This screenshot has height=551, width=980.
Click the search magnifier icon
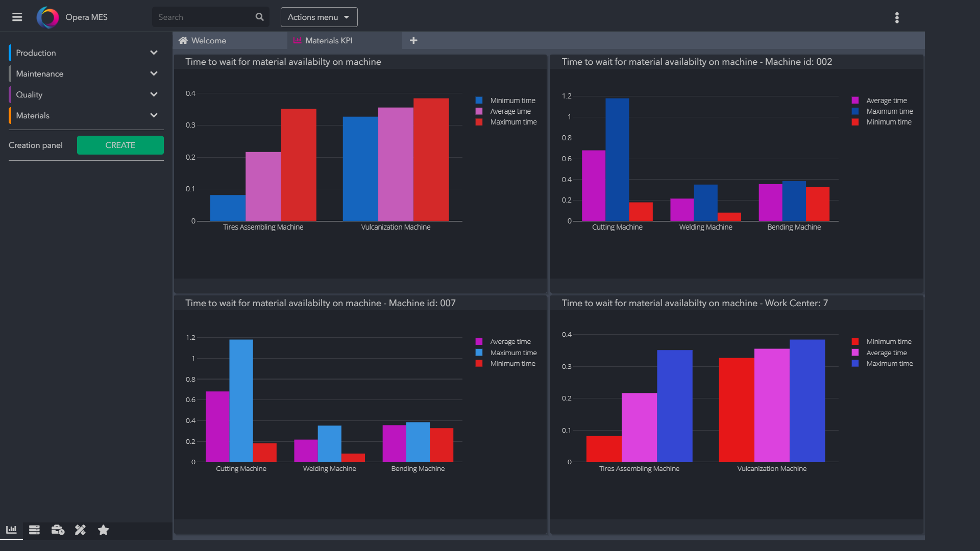pos(259,17)
